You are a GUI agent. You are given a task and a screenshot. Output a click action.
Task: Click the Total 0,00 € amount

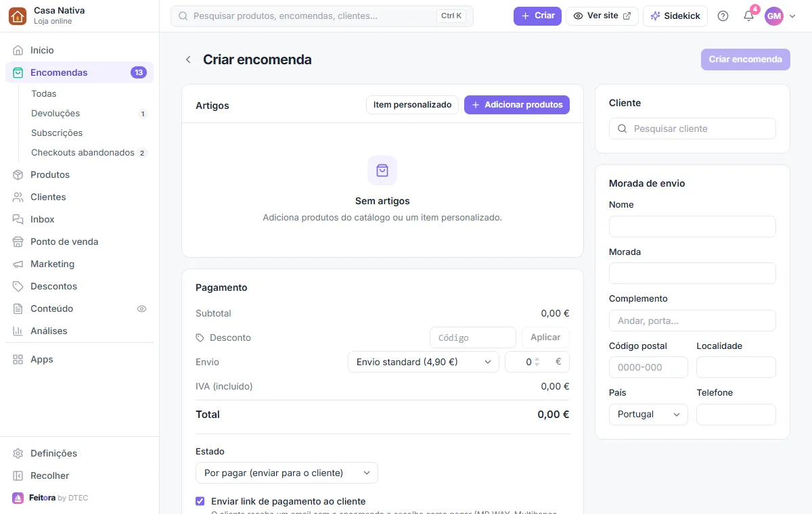[x=554, y=415]
